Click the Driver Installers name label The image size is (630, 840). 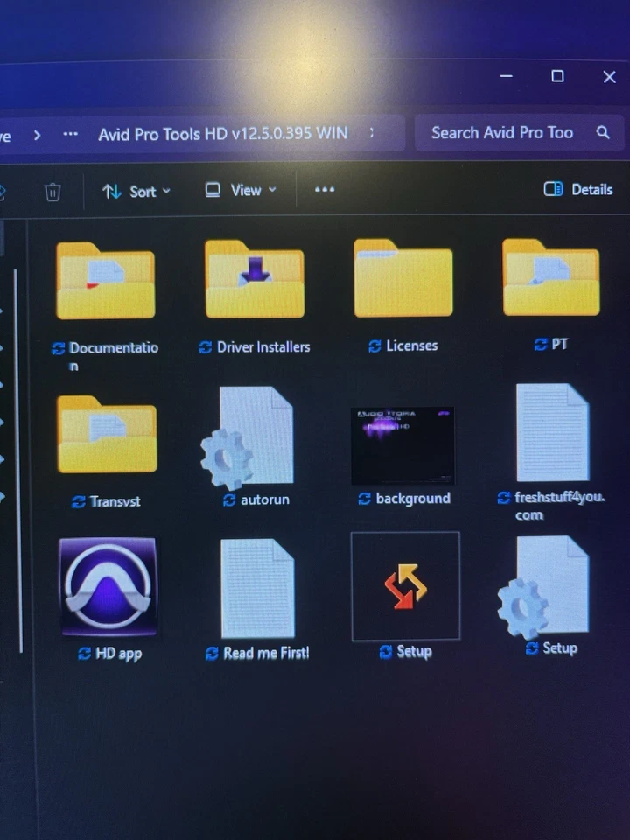(263, 347)
